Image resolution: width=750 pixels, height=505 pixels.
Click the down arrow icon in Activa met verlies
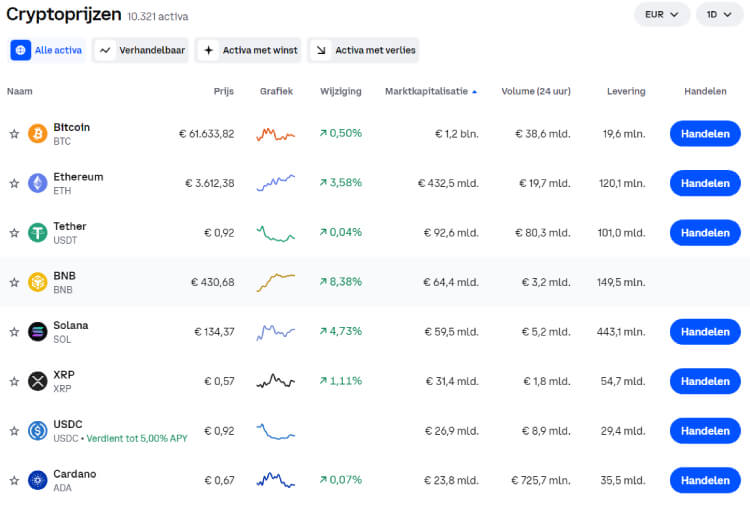321,50
